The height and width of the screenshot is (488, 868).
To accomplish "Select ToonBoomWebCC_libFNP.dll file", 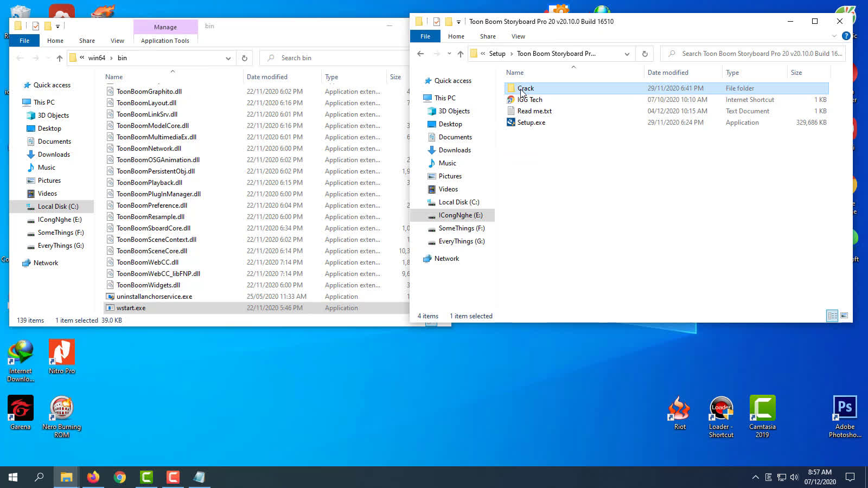I will click(x=158, y=274).
